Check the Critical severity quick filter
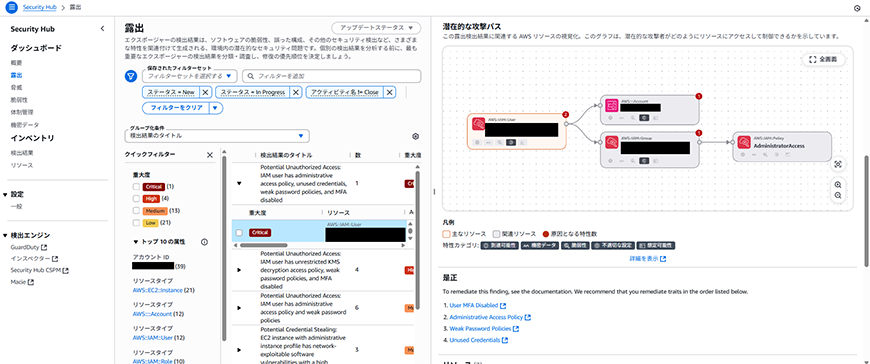The image size is (870, 364). pyautogui.click(x=136, y=186)
